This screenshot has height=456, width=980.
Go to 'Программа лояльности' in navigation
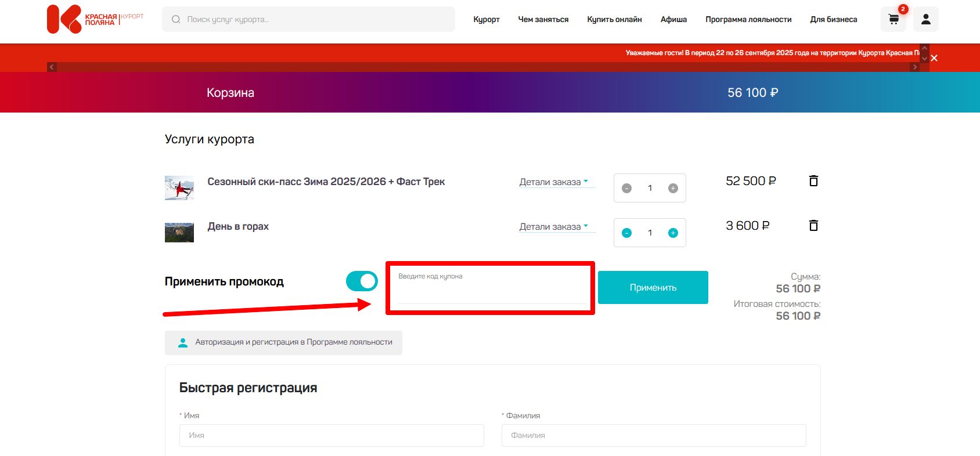748,19
